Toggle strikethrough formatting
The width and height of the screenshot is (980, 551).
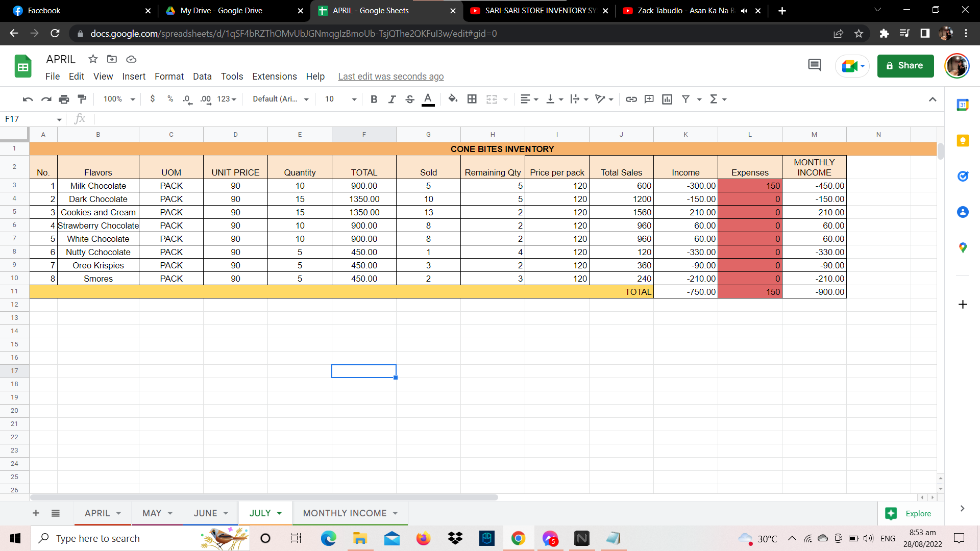(409, 99)
